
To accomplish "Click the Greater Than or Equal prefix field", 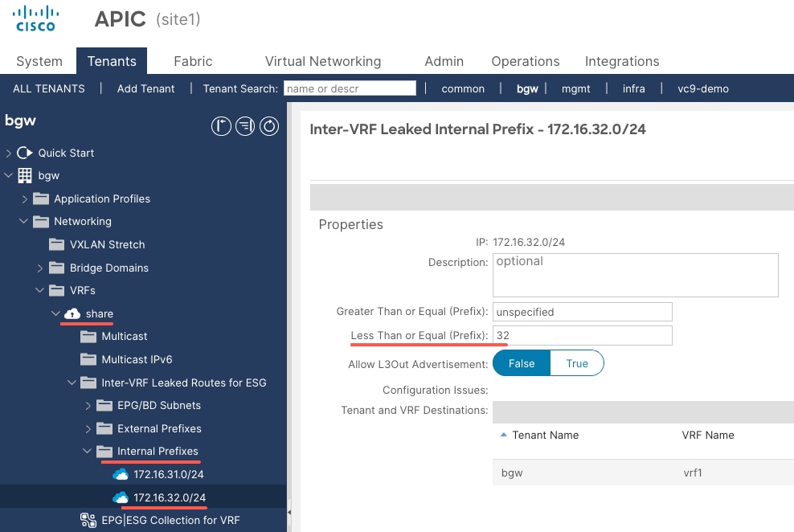I will tap(583, 312).
